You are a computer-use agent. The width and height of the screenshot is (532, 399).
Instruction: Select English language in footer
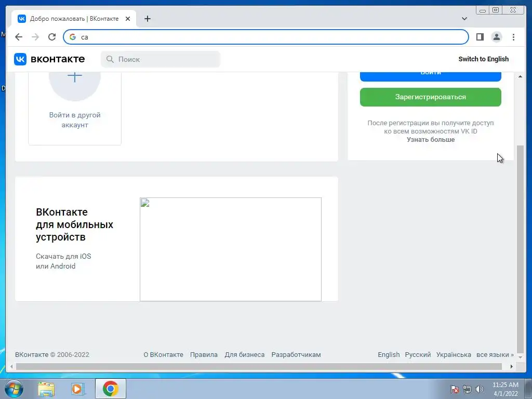(x=389, y=354)
